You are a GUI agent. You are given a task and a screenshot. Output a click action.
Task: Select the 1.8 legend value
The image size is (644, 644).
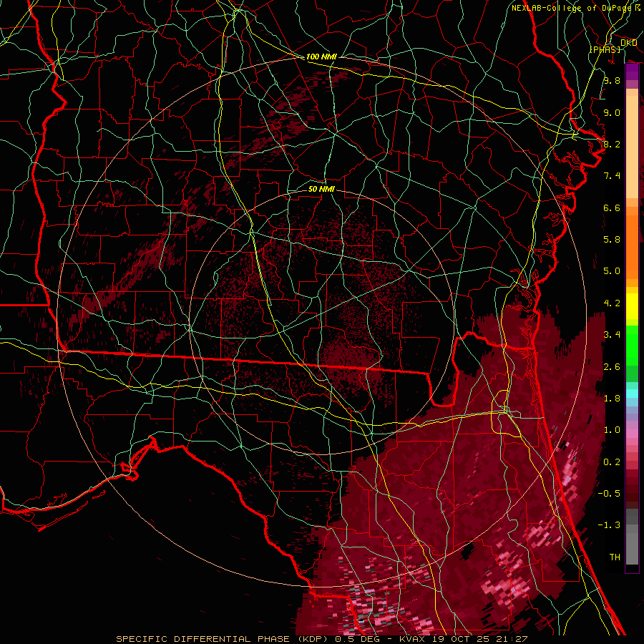point(612,399)
